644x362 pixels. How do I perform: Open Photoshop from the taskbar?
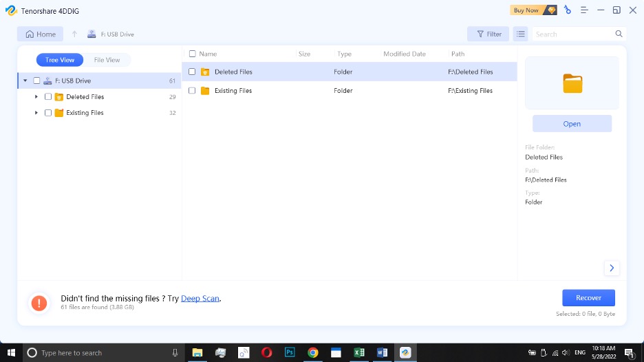[290, 352]
